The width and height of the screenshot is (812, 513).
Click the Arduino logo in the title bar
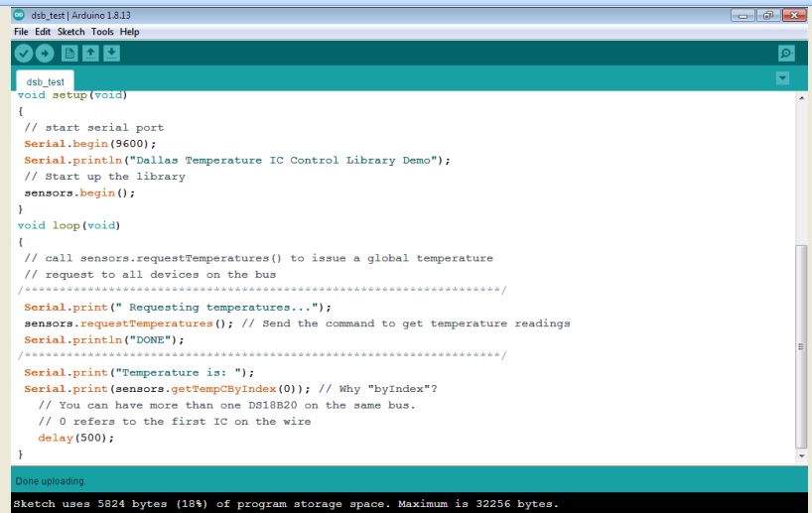(x=19, y=15)
